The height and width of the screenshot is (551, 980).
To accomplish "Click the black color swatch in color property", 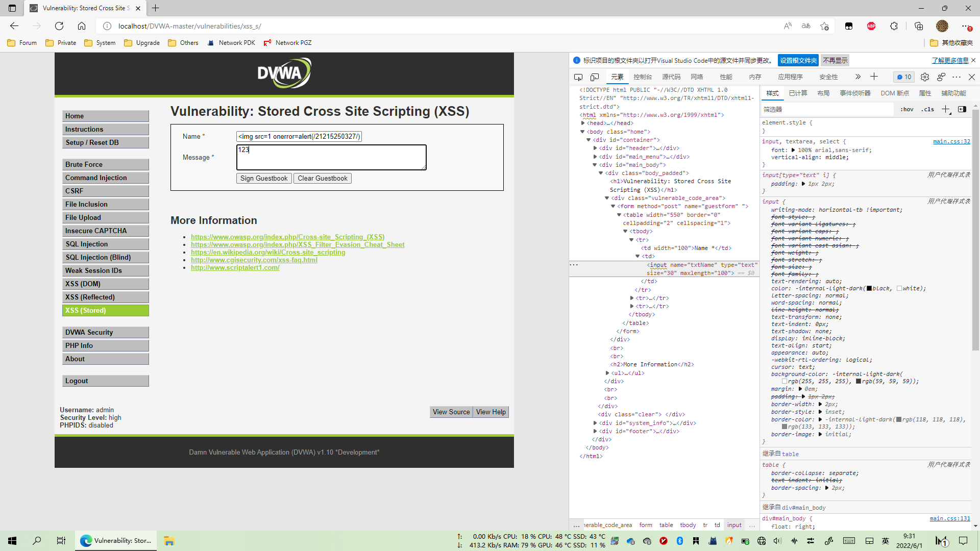I will 869,288.
